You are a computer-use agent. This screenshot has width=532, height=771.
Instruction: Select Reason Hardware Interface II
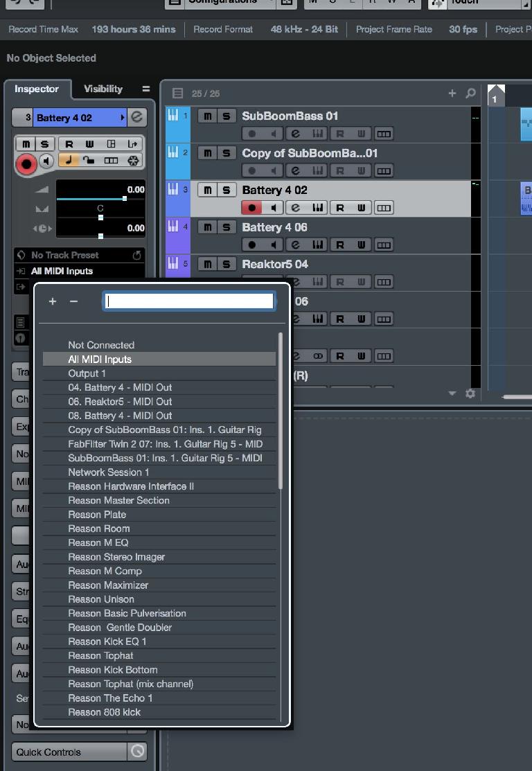[159, 486]
